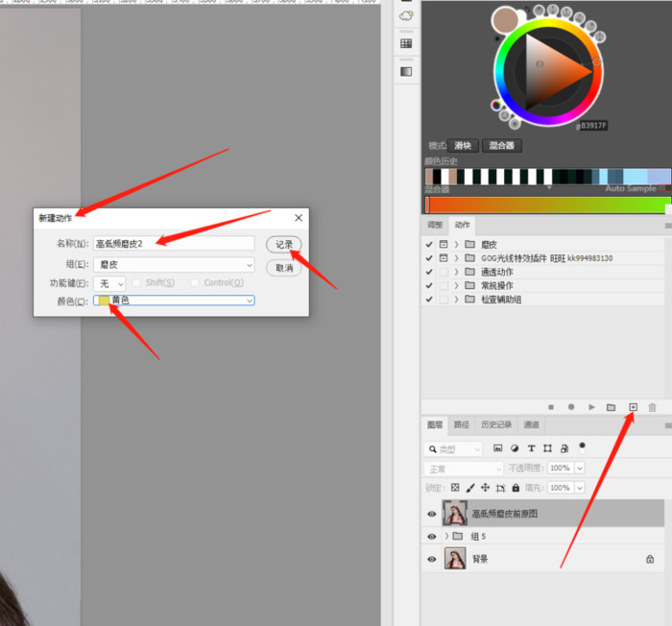The height and width of the screenshot is (626, 672).
Task: Switch to the 历史记录 tab
Action: click(497, 424)
